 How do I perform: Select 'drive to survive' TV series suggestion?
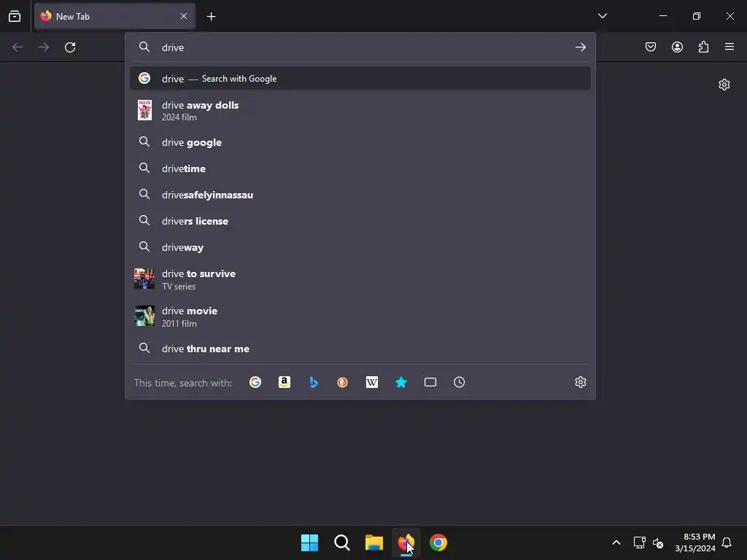(360, 279)
